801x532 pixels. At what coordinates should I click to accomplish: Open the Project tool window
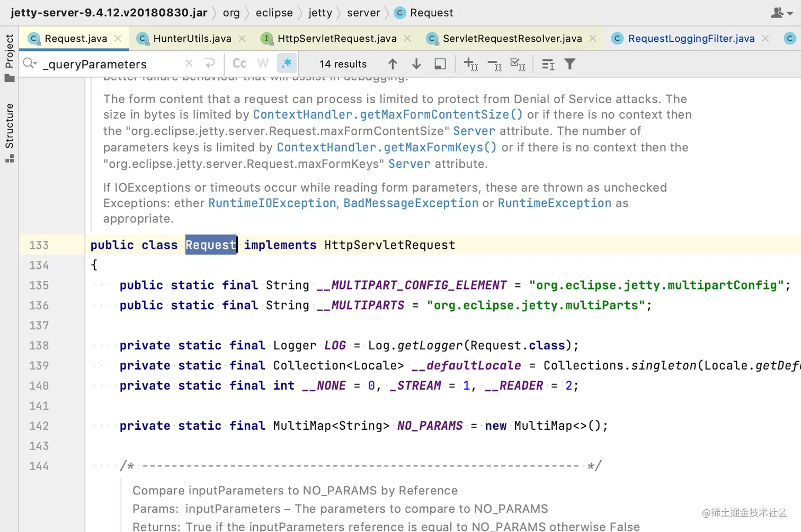[9, 57]
